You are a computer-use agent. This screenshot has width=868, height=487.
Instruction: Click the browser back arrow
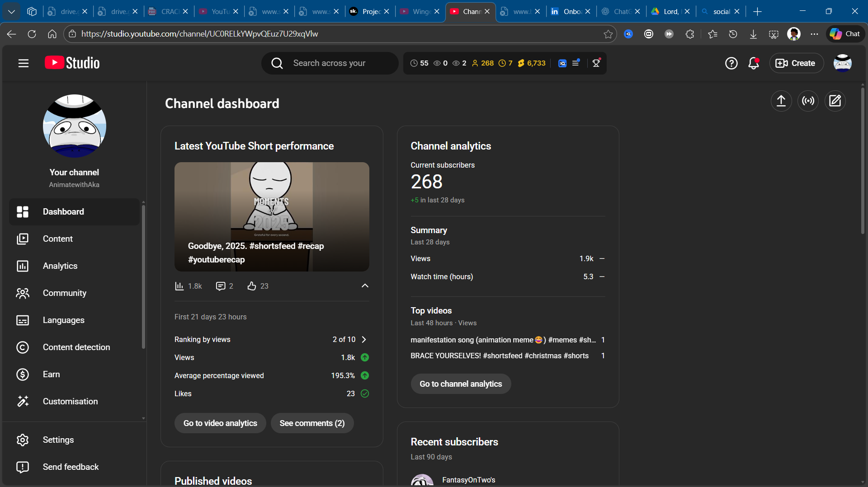click(x=11, y=34)
